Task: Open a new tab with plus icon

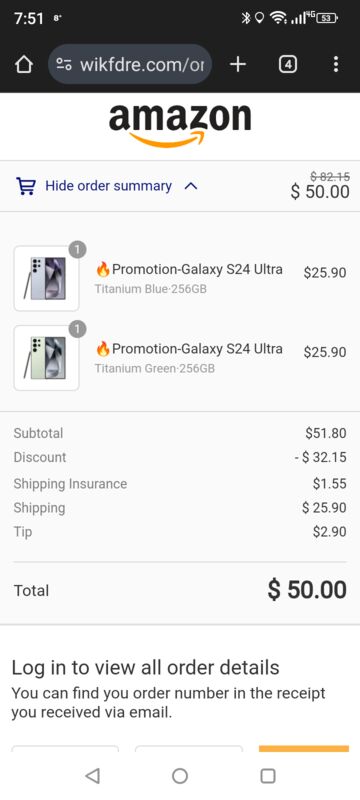Action: pyautogui.click(x=238, y=64)
